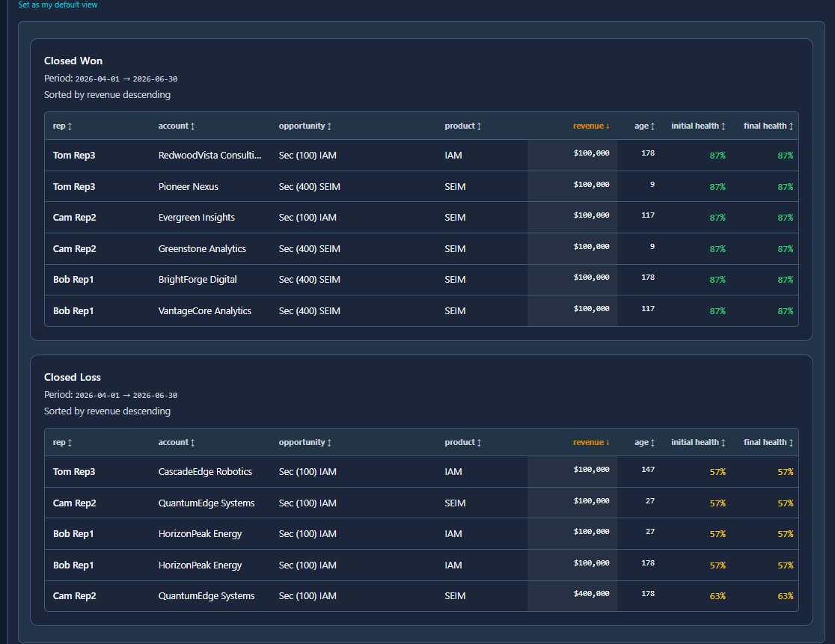This screenshot has height=644, width=835.
Task: Click the $400,000 revenue cell
Action: click(x=591, y=594)
